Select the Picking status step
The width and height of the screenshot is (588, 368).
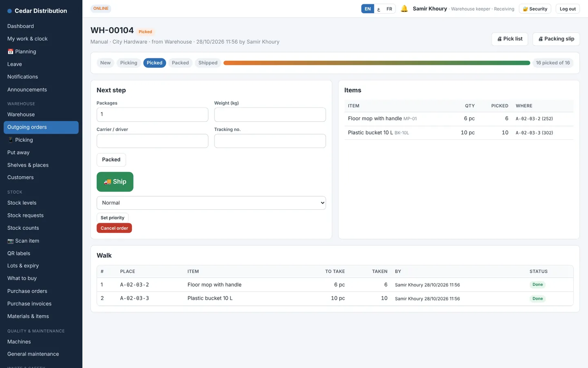point(129,63)
